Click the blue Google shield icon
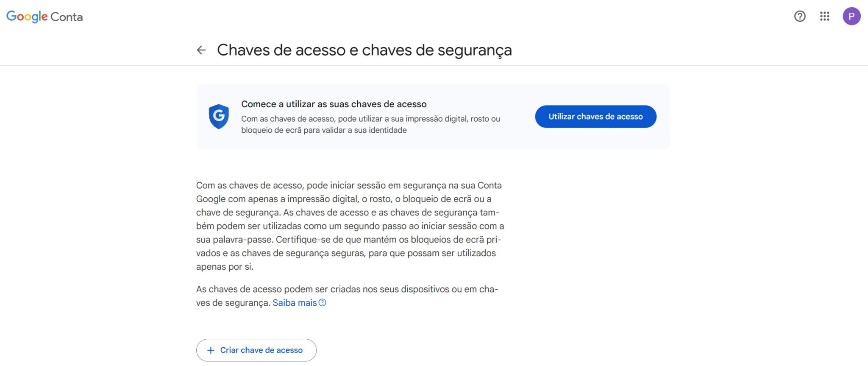The image size is (868, 366). 219,116
